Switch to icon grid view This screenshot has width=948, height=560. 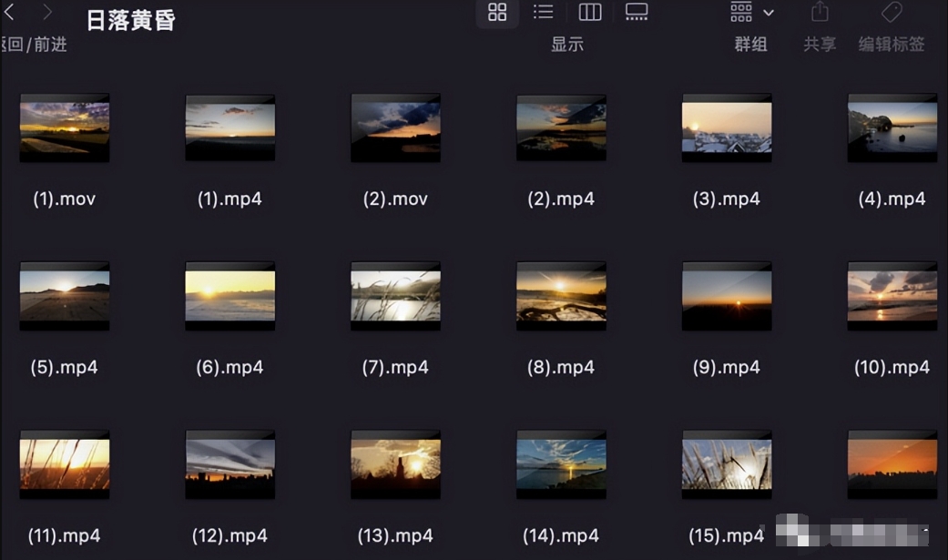click(497, 12)
